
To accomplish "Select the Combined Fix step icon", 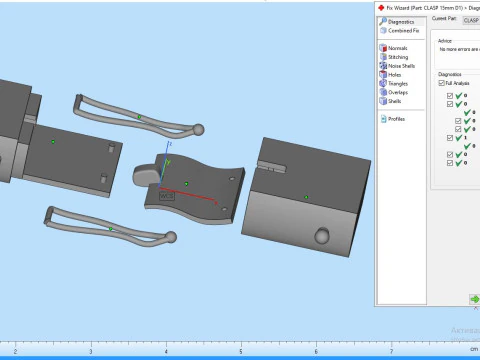I will (x=383, y=30).
